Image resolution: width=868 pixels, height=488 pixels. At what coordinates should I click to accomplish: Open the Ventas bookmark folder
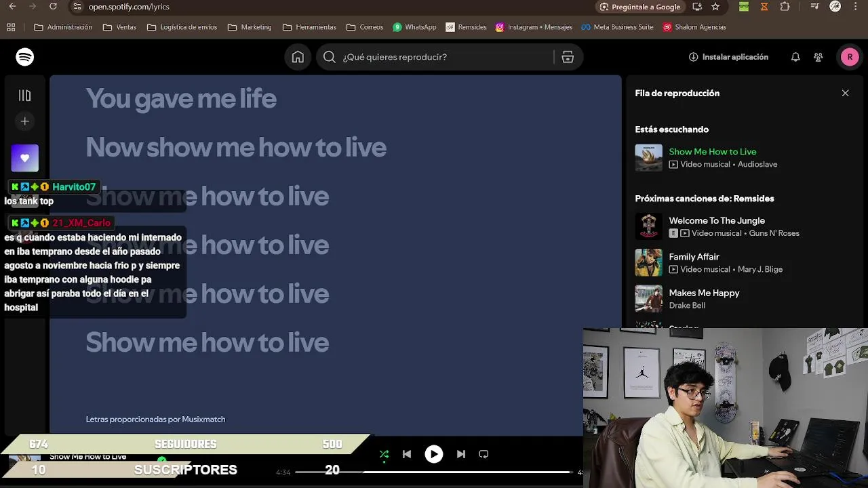pyautogui.click(x=119, y=27)
